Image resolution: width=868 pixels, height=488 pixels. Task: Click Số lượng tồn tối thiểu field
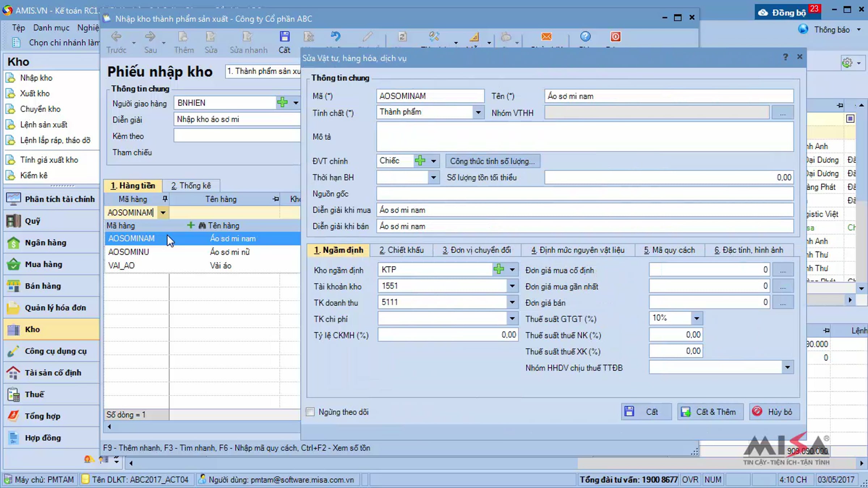[x=669, y=177]
